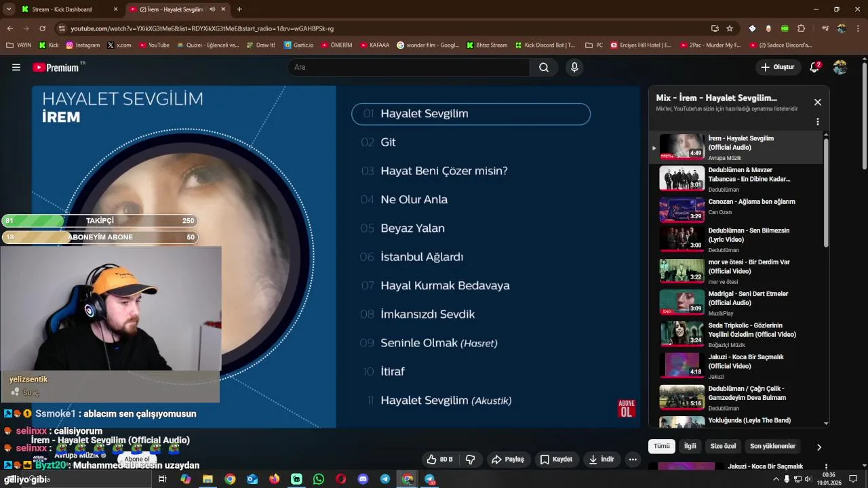The image size is (868, 488).
Task: Dislike the video with thumbs down
Action: 471,460
